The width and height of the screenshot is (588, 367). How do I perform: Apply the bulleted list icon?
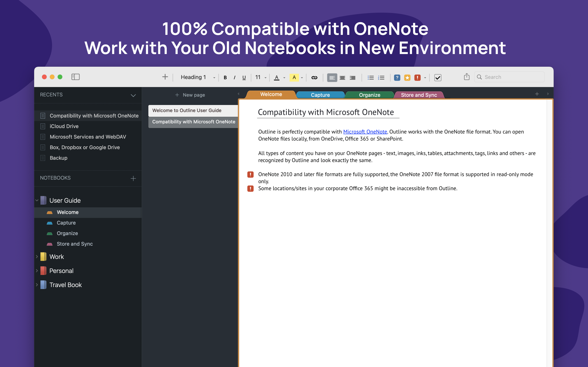click(x=371, y=77)
